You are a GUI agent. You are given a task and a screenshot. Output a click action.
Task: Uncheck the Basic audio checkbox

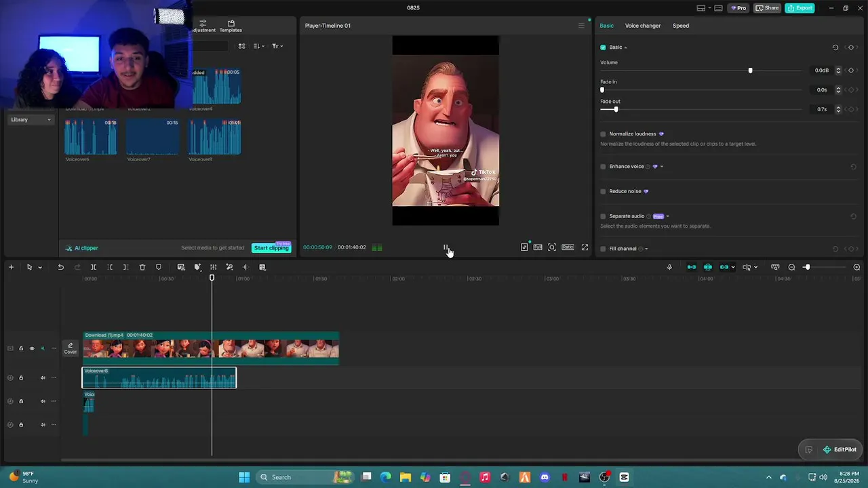point(603,47)
